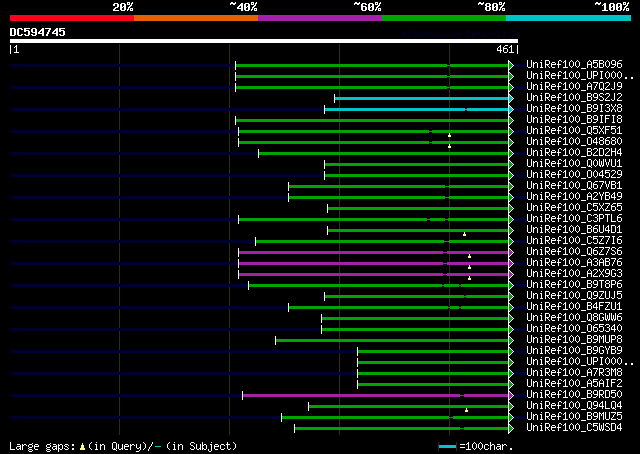Select the UniRef100_Q94LQ4 label
This screenshot has width=640, height=454.
tap(574, 406)
